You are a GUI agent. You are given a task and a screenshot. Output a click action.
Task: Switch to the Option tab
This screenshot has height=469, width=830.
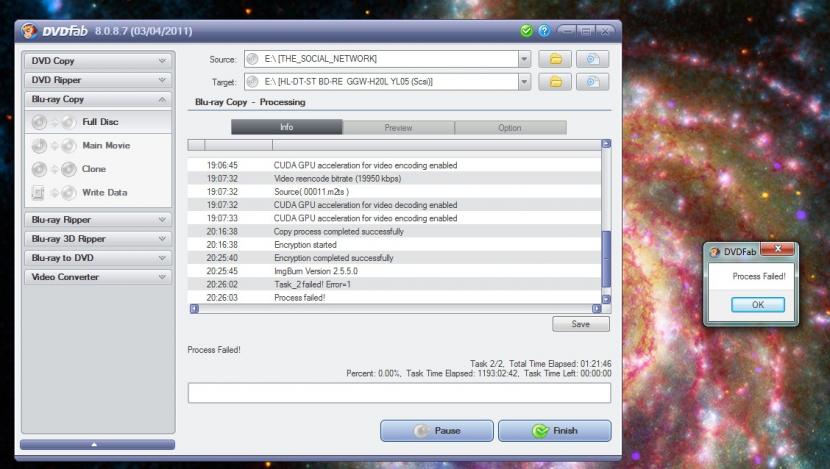click(509, 128)
